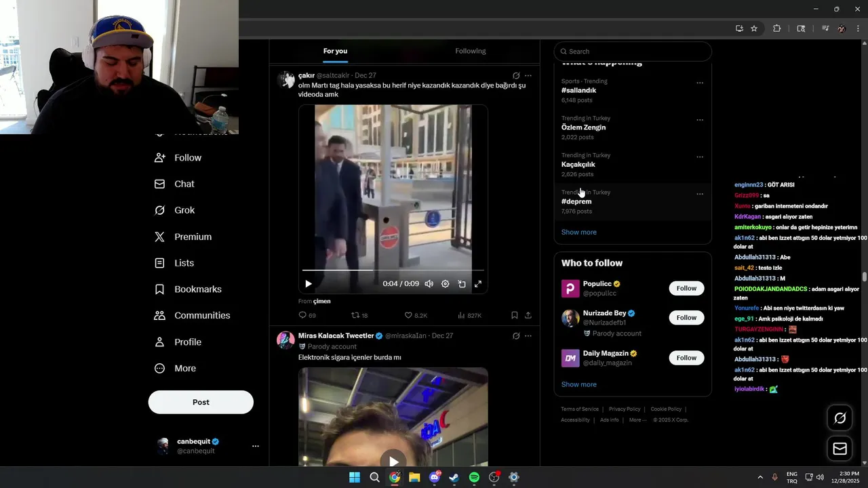The height and width of the screenshot is (488, 868).
Task: Click Grok icon on çakır's tweet
Action: pyautogui.click(x=516, y=76)
